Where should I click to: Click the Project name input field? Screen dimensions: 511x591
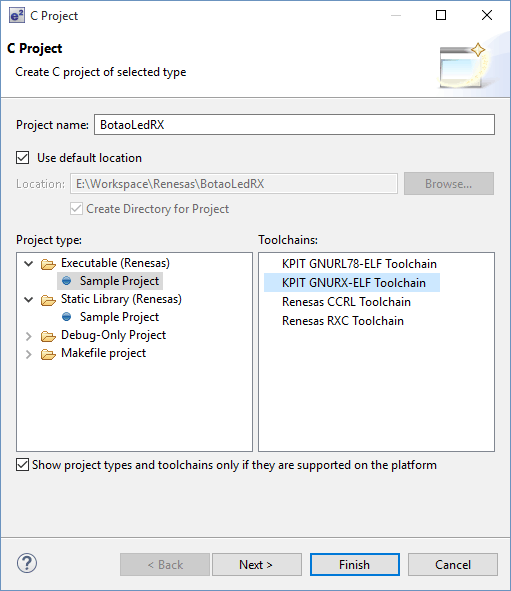[x=294, y=125]
